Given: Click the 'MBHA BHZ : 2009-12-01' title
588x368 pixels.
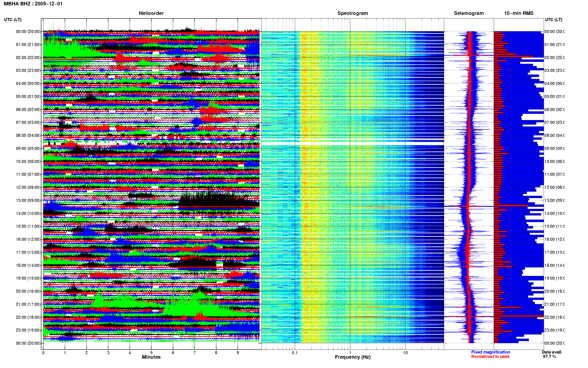Looking at the screenshot, I should [x=33, y=4].
